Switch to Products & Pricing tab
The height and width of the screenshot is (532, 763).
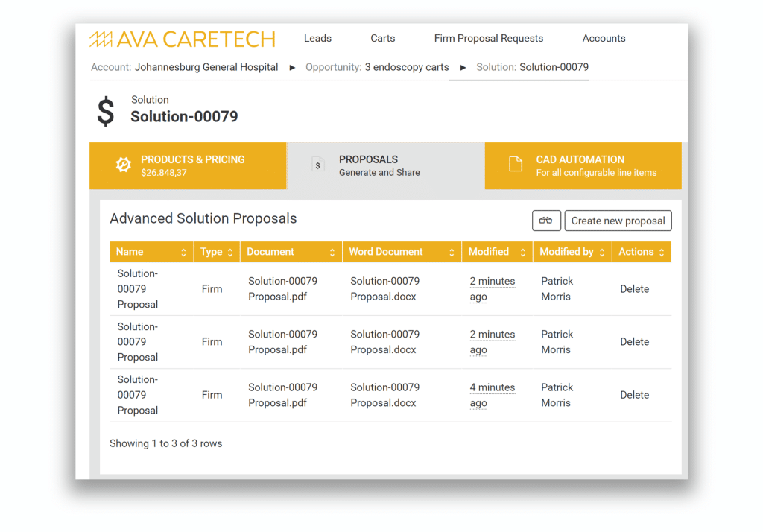tap(188, 165)
